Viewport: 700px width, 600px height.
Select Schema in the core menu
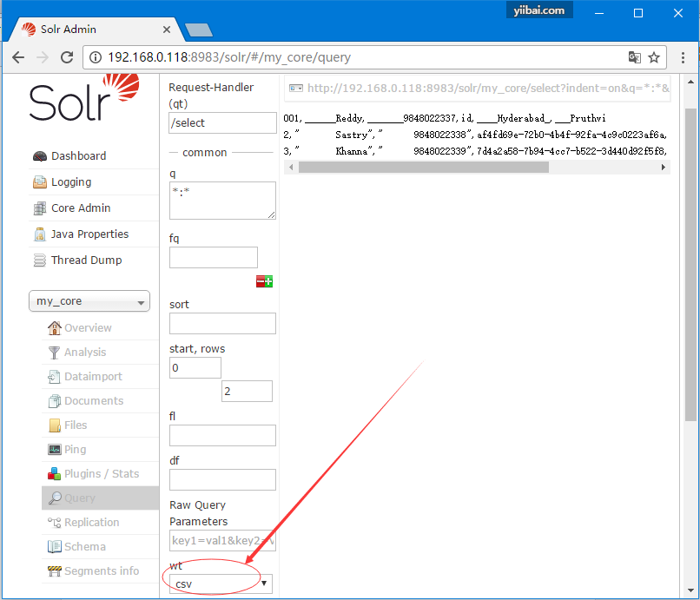[x=85, y=547]
